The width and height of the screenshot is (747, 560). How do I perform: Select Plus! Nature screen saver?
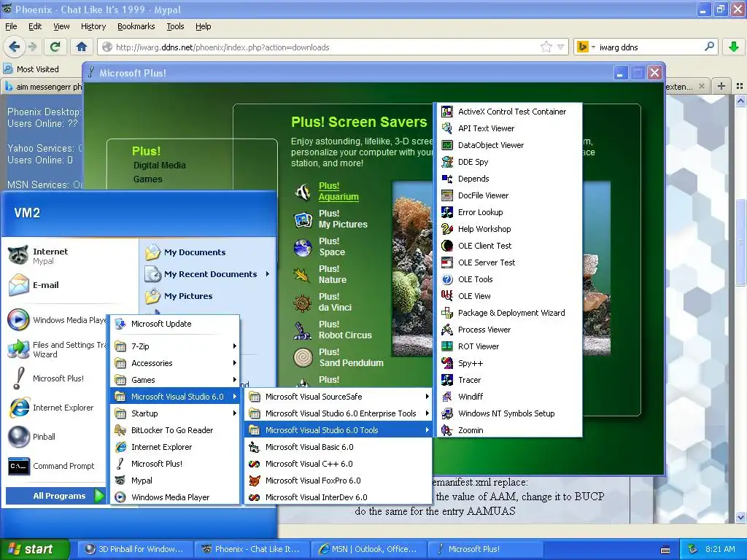point(333,274)
